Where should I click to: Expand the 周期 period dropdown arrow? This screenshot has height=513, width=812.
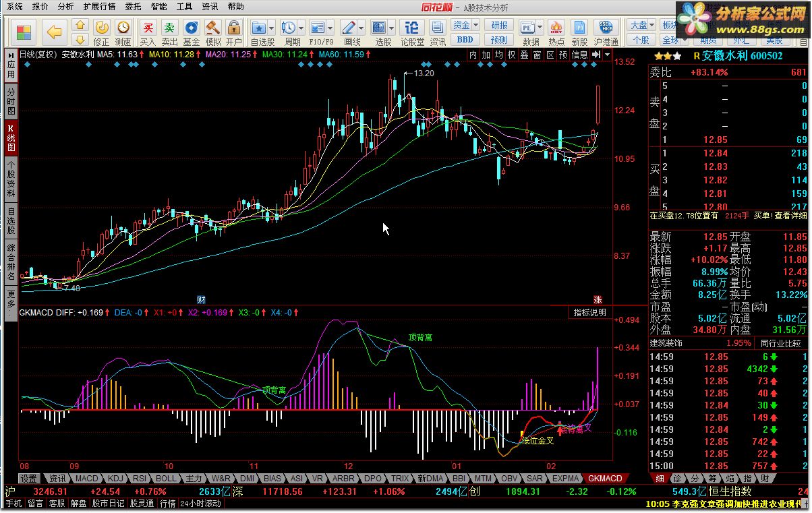pos(301,28)
